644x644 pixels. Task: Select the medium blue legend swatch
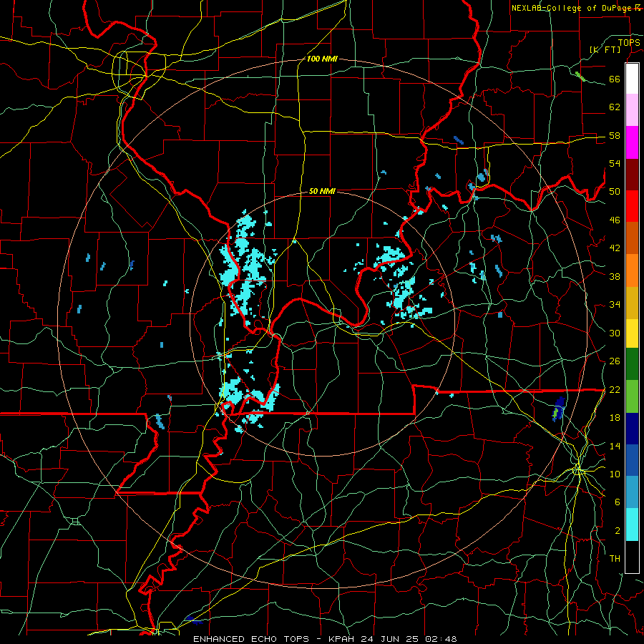[632, 460]
